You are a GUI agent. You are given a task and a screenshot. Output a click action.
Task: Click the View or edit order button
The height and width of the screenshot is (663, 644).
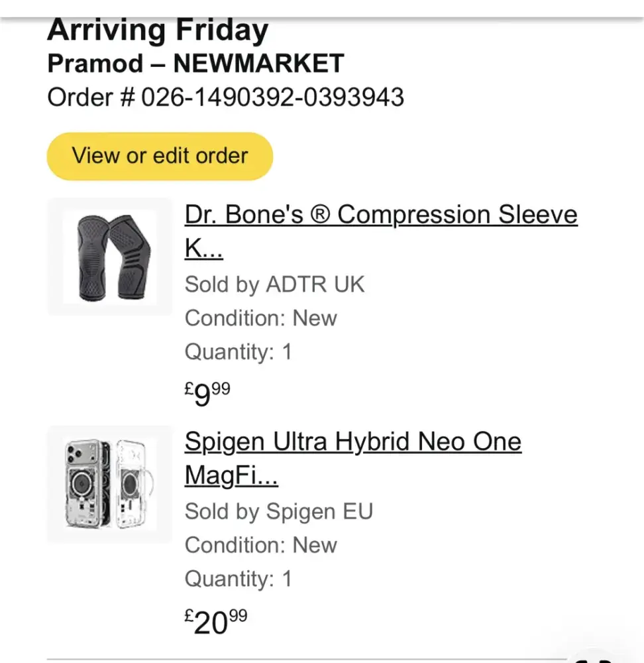tap(160, 156)
